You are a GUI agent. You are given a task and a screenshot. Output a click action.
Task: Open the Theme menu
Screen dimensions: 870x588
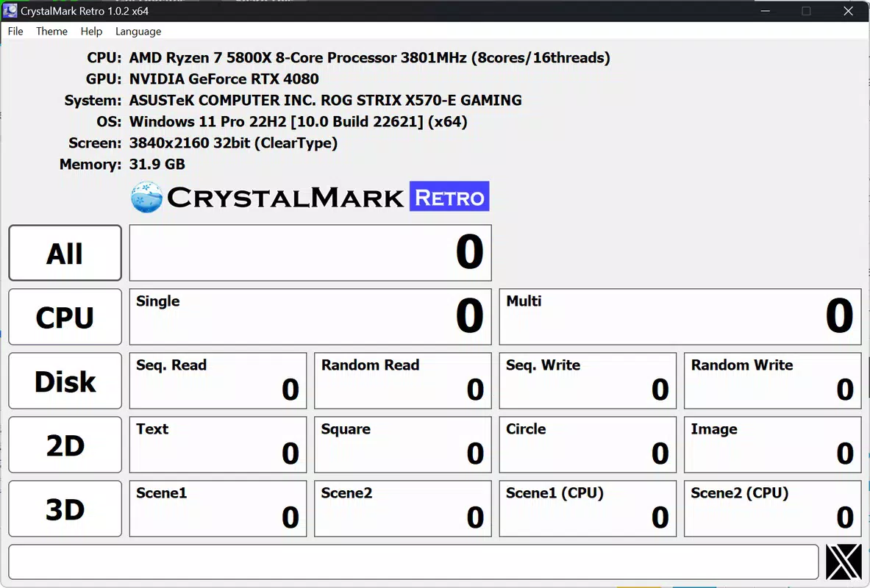click(51, 32)
